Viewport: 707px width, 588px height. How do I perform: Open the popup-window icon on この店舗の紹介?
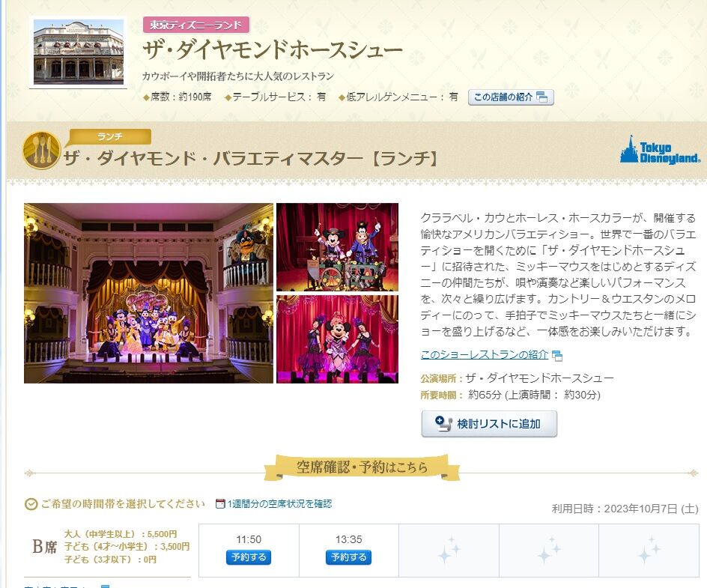coord(542,97)
